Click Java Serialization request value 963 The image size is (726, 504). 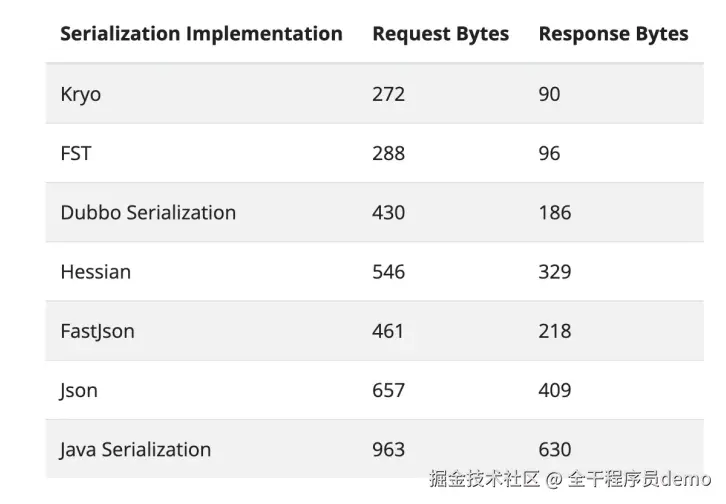tap(388, 449)
